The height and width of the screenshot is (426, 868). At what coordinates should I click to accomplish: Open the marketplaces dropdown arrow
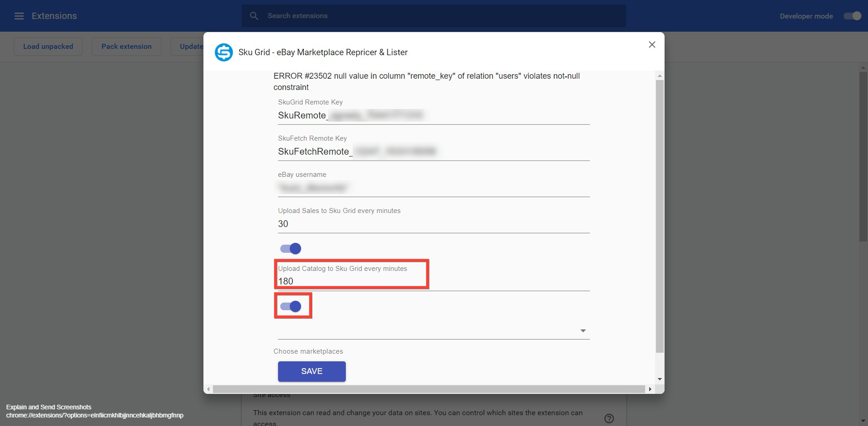point(583,331)
